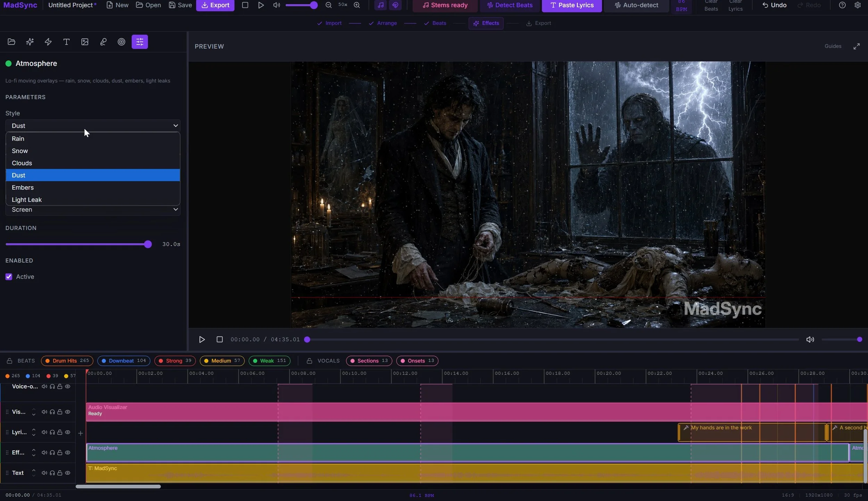Go to Arrange workflow step
This screenshot has height=501, width=868.
click(x=383, y=23)
